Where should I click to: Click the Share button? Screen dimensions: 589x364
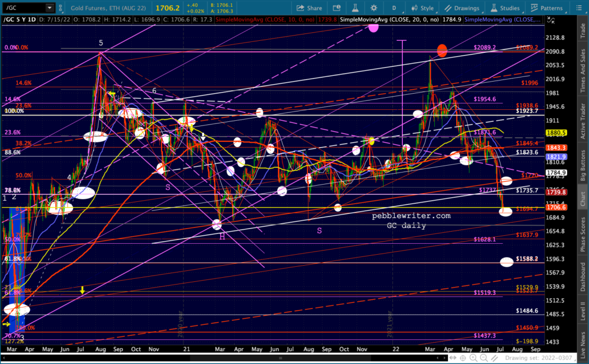click(x=309, y=8)
